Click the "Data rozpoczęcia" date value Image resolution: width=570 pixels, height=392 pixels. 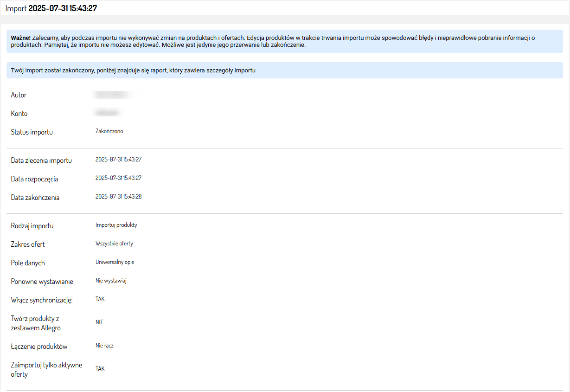(x=118, y=178)
